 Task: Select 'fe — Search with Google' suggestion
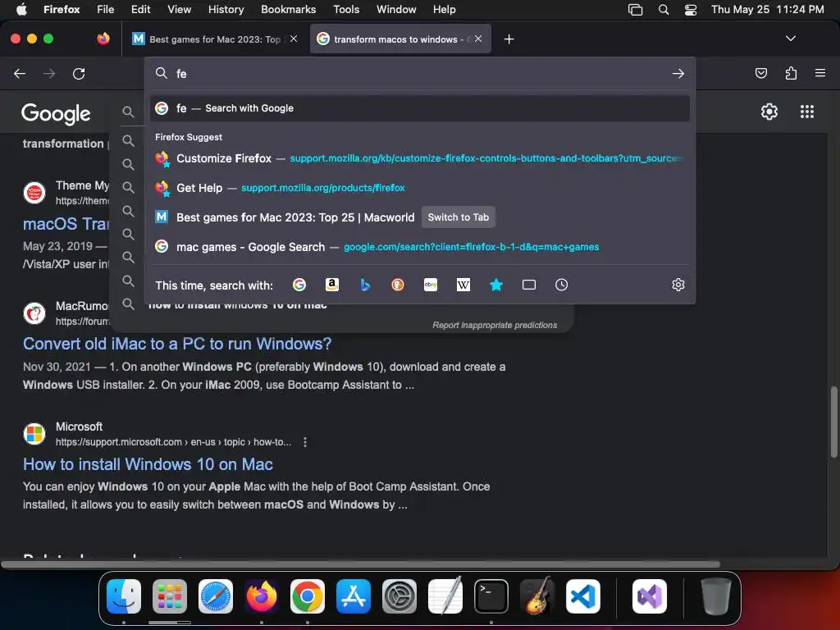pos(420,108)
